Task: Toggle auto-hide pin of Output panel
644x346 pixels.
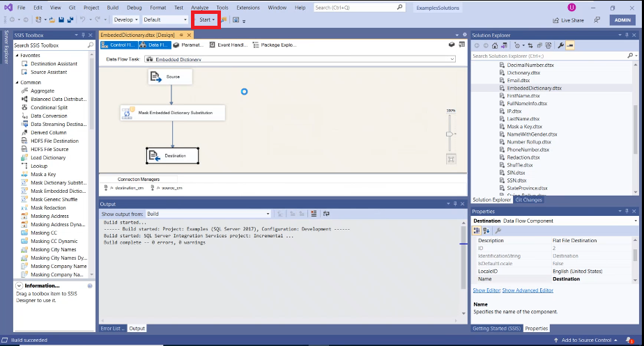Action: (x=455, y=204)
